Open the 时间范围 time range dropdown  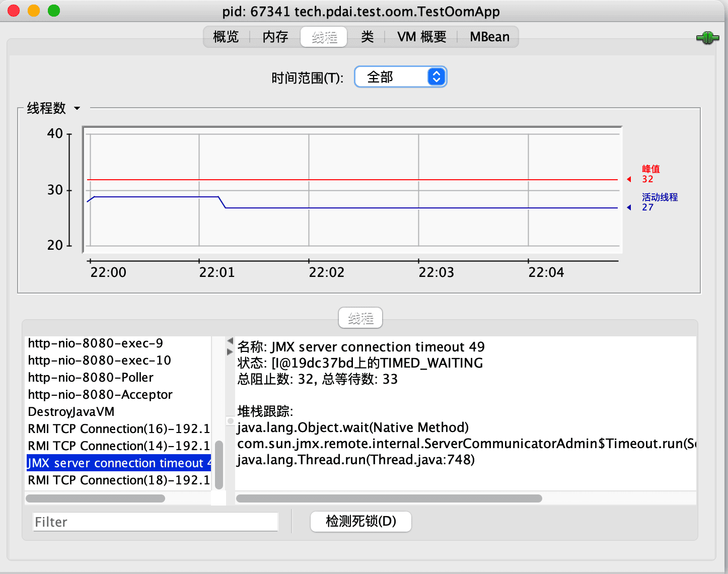(400, 77)
